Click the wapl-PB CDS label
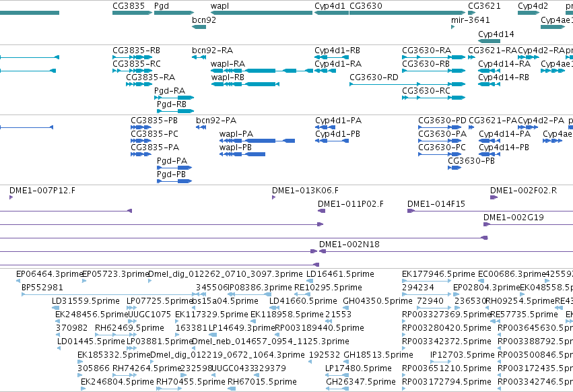This screenshot has width=573, height=392. (236, 148)
